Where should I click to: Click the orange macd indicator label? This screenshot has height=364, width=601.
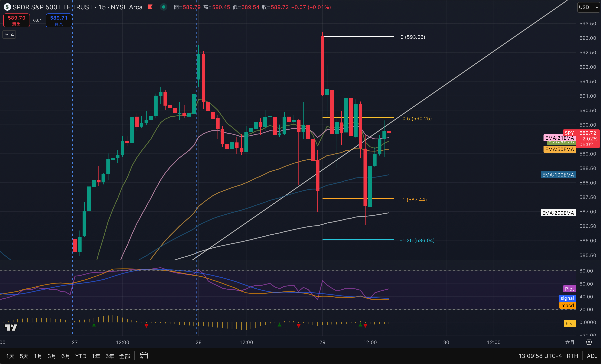[x=567, y=306]
